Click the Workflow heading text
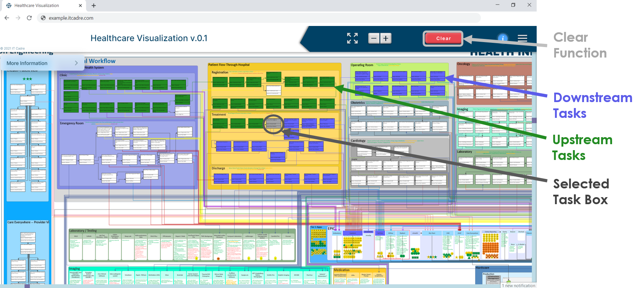This screenshot has height=288, width=644. (102, 61)
